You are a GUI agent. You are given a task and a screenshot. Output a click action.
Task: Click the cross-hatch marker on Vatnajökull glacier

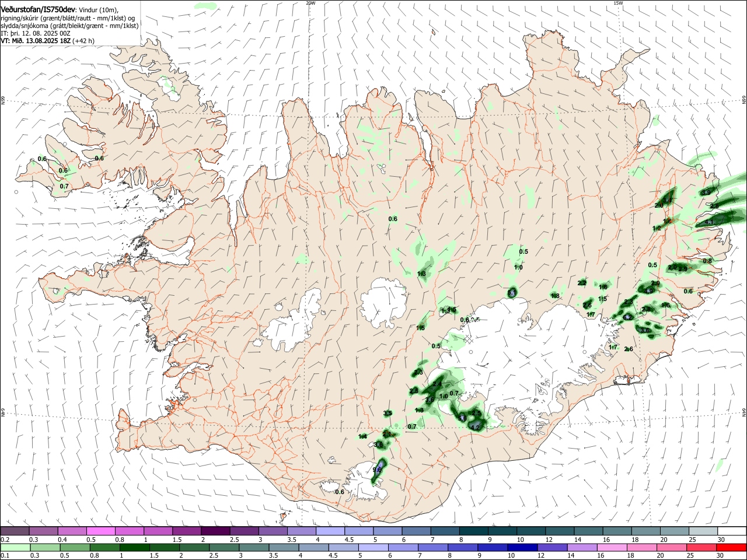(x=468, y=339)
